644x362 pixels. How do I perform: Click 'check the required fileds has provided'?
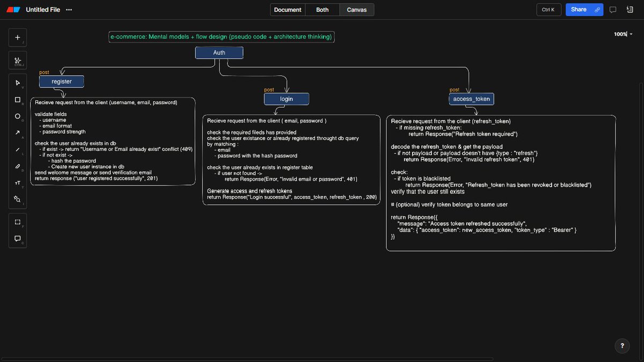coord(252,132)
